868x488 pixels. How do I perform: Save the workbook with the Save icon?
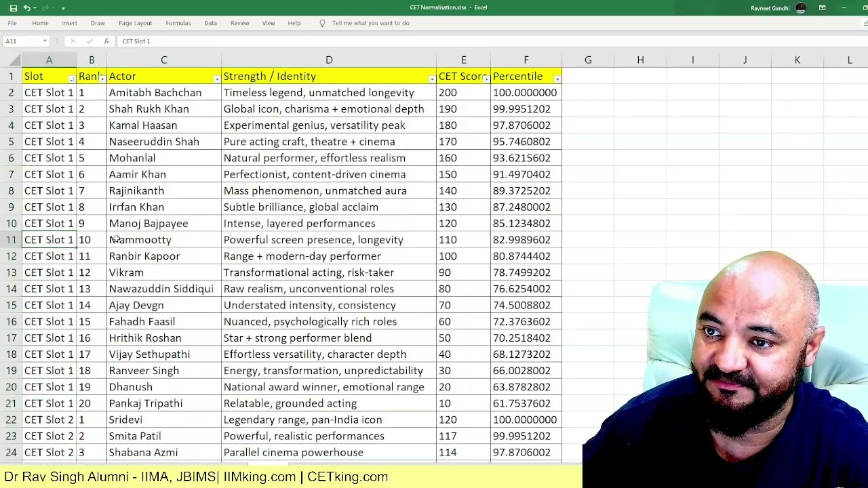[x=13, y=7]
